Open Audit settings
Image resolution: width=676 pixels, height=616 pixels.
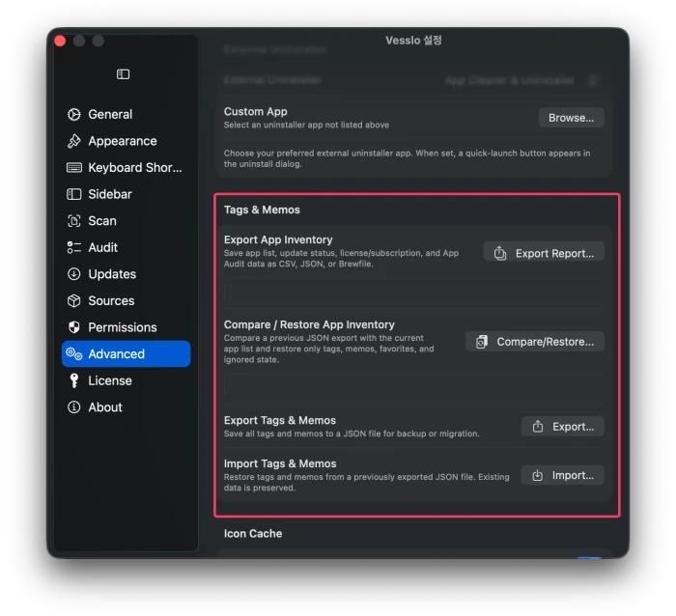tap(126, 247)
